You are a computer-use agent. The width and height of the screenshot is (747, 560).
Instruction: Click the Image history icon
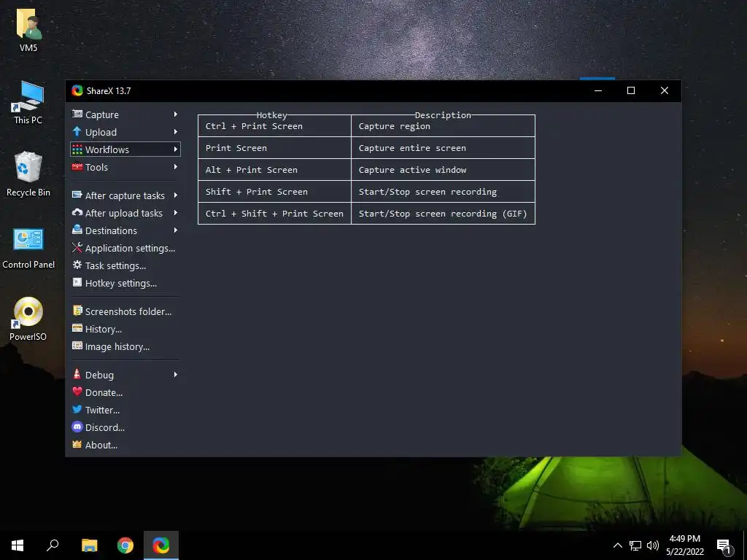click(x=77, y=346)
